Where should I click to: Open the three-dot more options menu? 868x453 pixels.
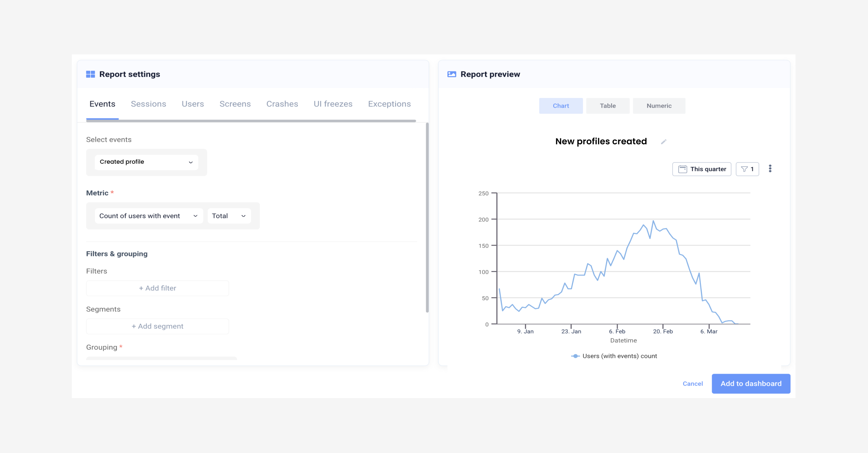pyautogui.click(x=770, y=169)
